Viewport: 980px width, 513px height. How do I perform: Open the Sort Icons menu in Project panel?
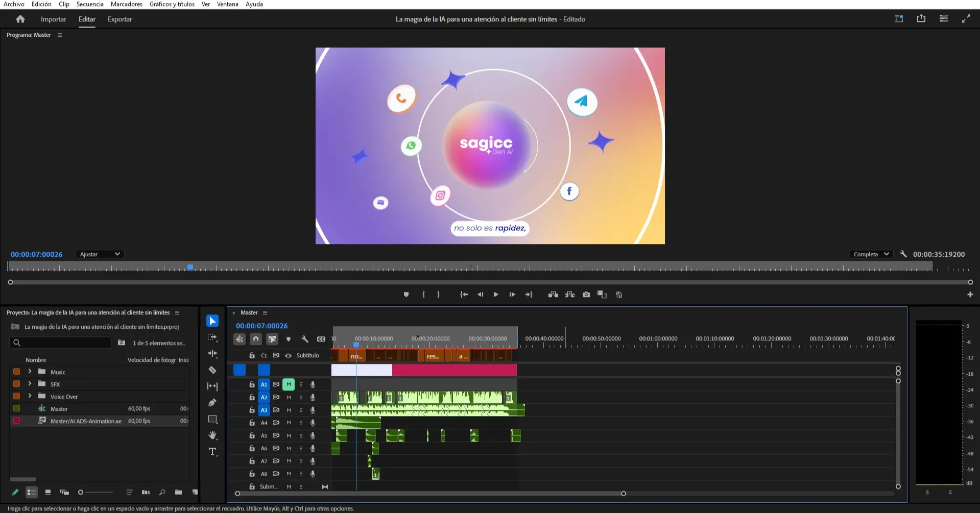click(129, 492)
